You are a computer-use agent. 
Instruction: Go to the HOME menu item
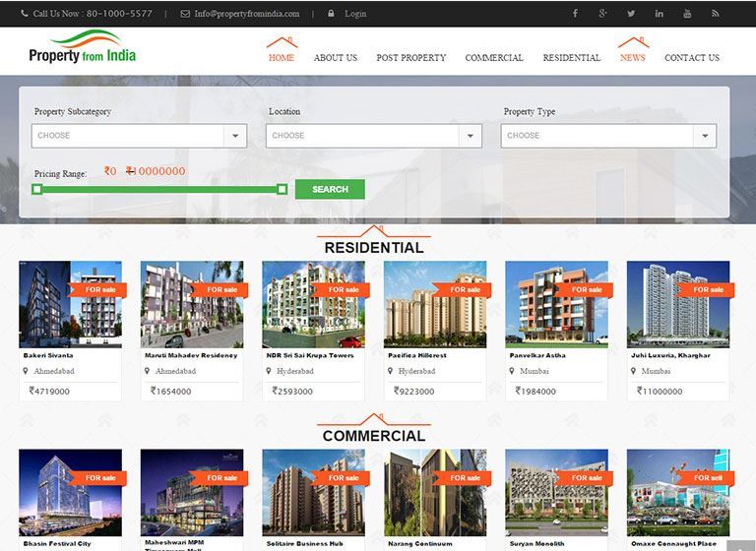click(x=282, y=58)
